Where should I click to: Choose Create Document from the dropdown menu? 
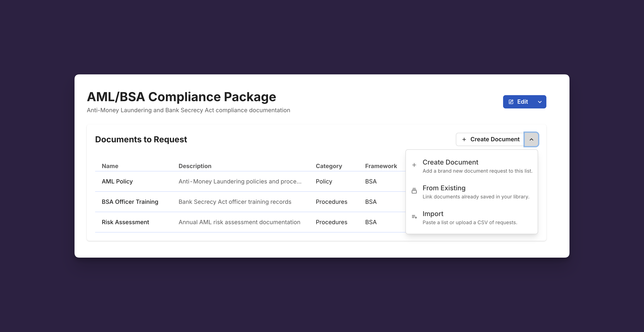click(450, 162)
